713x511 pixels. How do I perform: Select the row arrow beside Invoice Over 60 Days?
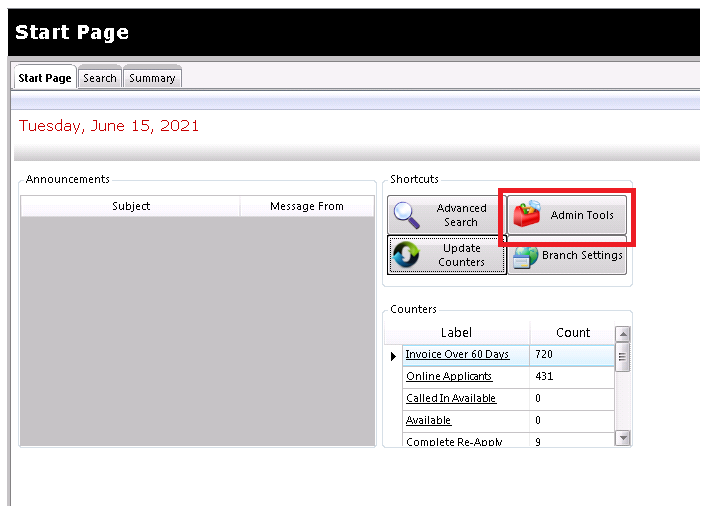point(393,356)
